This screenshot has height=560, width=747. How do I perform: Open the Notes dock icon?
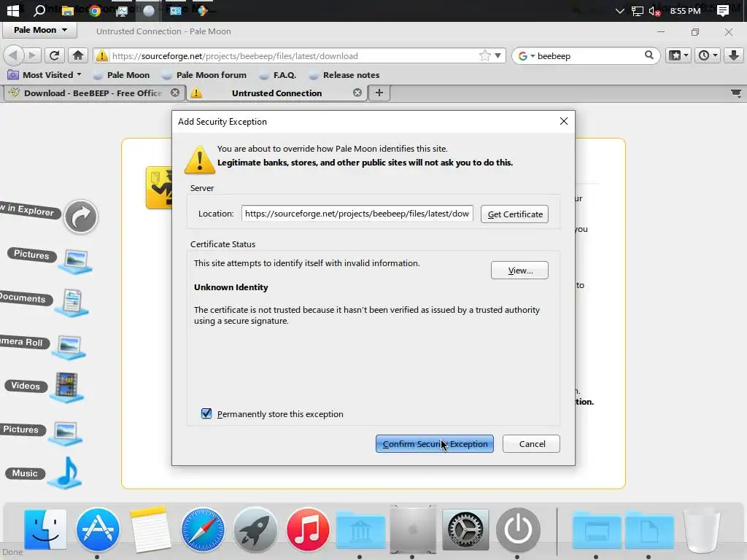coord(150,529)
